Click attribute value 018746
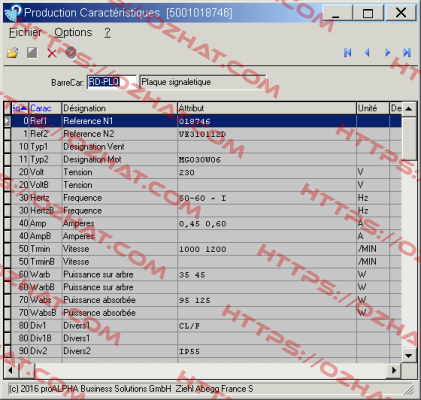This screenshot has height=400, width=421. (x=195, y=121)
